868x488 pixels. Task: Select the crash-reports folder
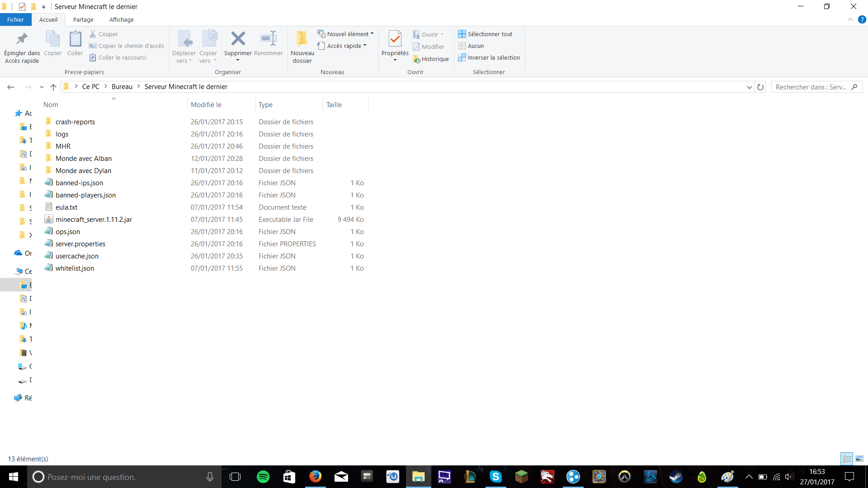pyautogui.click(x=75, y=122)
